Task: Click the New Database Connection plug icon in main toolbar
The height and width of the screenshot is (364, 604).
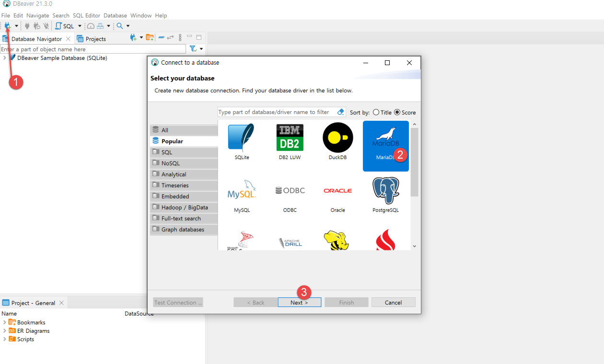Action: click(8, 26)
